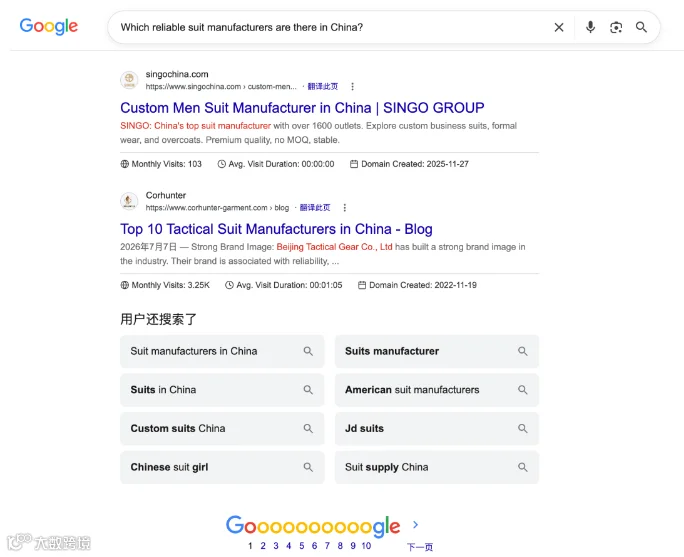
Task: Open more options for singochina.com result
Action: (352, 86)
